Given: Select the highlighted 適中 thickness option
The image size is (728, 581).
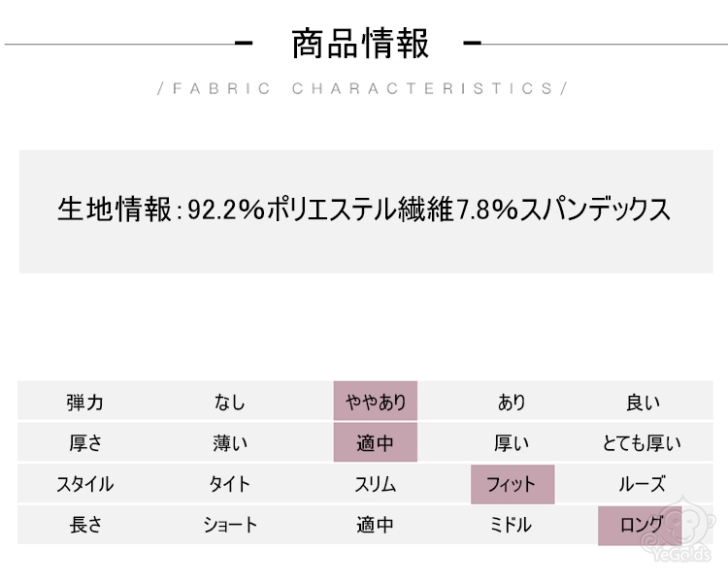Looking at the screenshot, I should click(375, 443).
